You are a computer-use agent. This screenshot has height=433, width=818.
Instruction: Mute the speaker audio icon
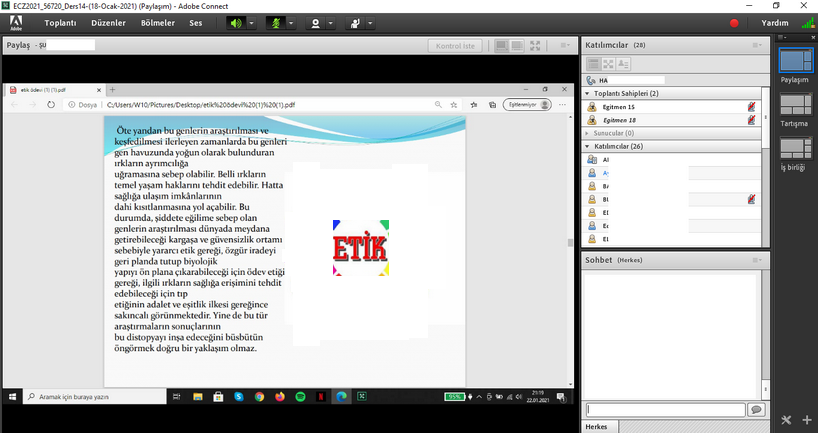(236, 23)
